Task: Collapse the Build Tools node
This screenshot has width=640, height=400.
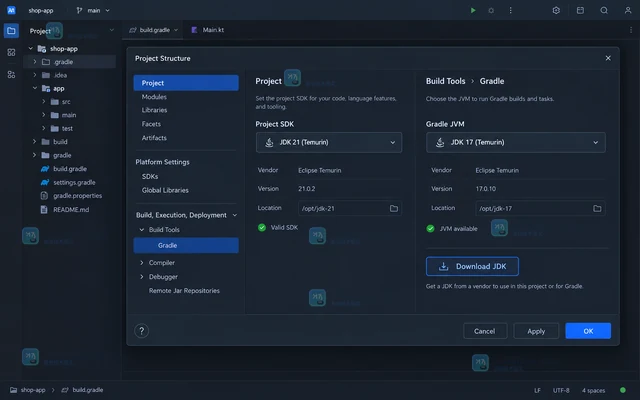Action: pos(142,230)
